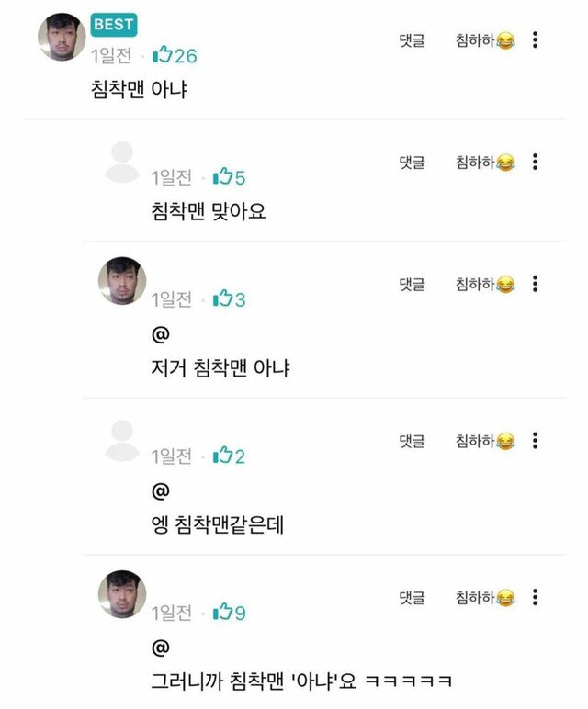Image resolution: width=588 pixels, height=709 pixels.
Task: Open the BEST commenter's profile picture
Action: coord(62,39)
